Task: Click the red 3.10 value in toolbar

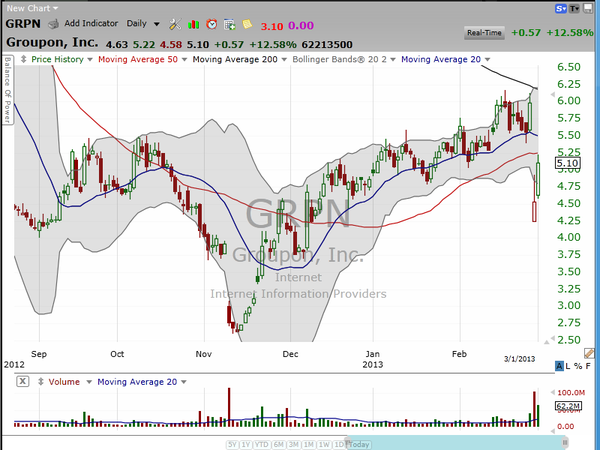Action: (272, 26)
